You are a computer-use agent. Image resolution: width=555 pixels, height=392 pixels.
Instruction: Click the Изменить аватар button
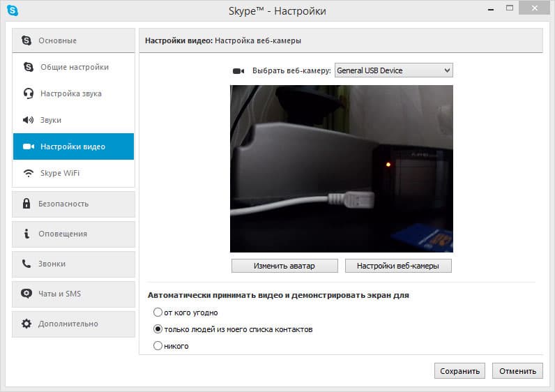[284, 266]
